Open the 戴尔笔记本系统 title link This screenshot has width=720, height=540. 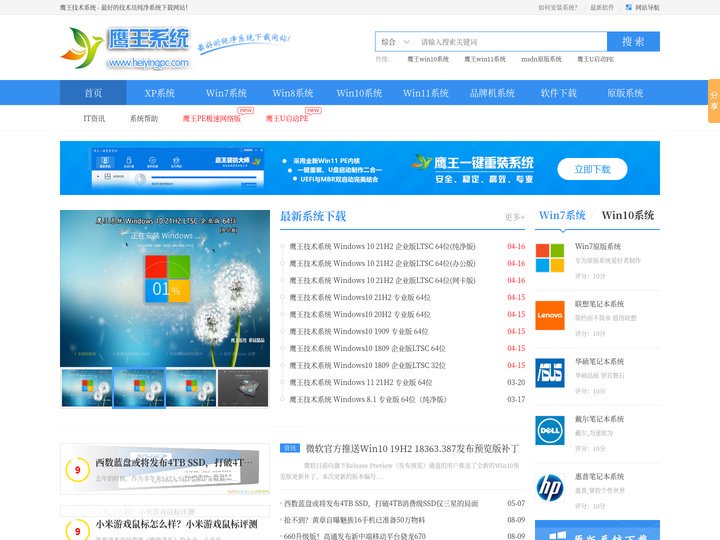(x=599, y=419)
